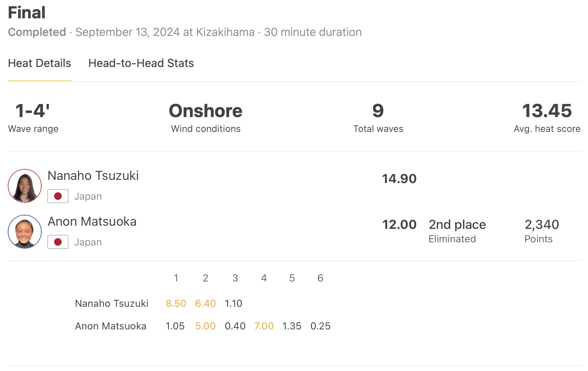Click the Japan flag under Anon Matsuoka
588x371 pixels.
[58, 242]
